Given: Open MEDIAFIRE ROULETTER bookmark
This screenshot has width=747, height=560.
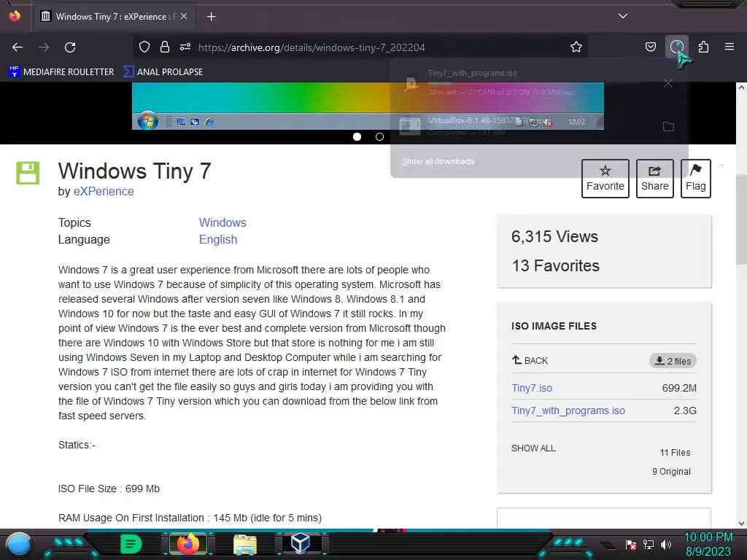Looking at the screenshot, I should (61, 72).
